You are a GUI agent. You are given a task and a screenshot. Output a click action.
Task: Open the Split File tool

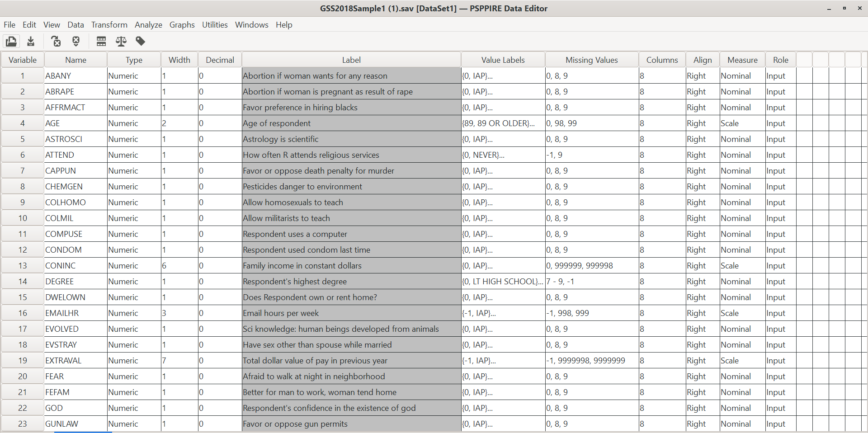pos(101,41)
